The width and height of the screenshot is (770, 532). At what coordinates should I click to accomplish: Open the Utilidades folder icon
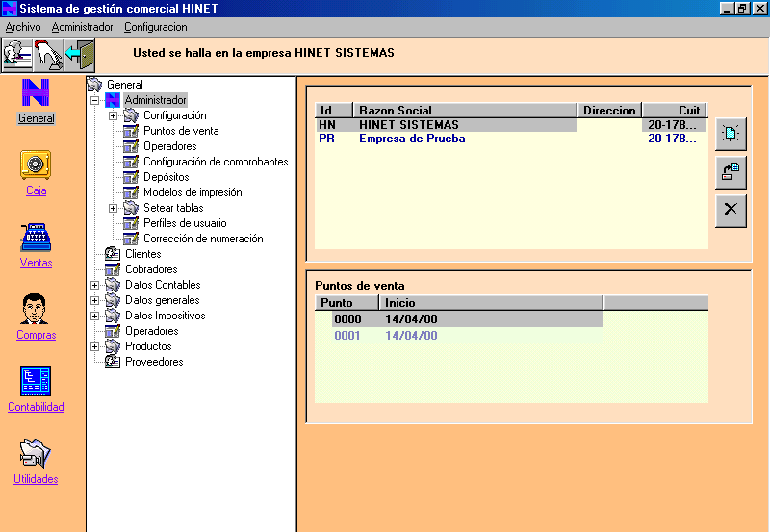point(36,453)
